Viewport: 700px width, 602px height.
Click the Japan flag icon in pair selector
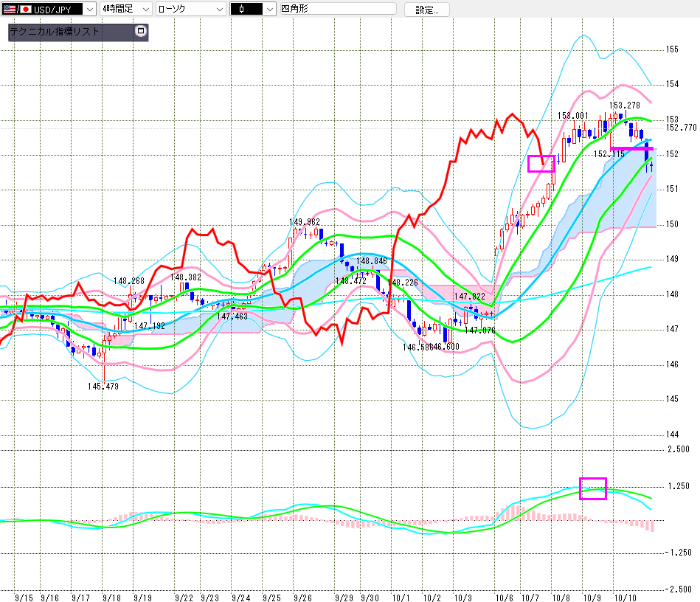(24, 9)
